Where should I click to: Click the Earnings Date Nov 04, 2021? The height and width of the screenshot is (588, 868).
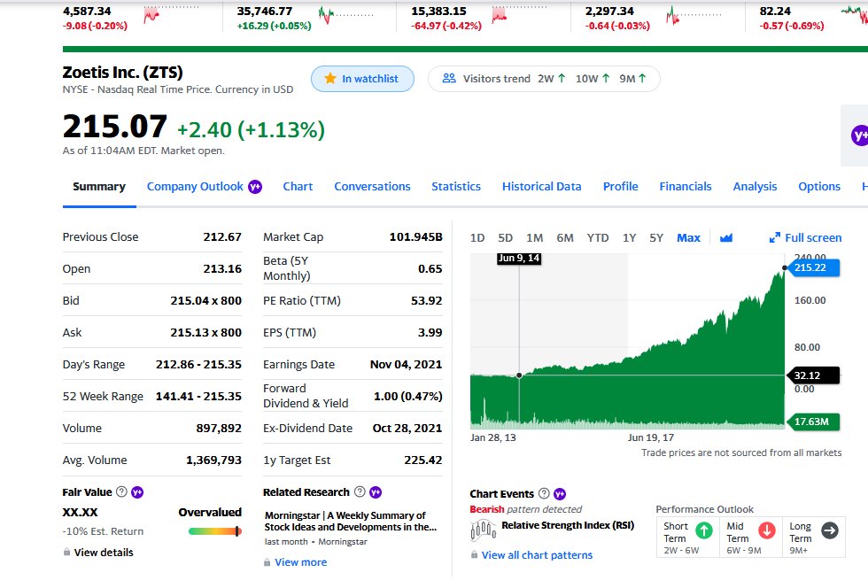406,364
